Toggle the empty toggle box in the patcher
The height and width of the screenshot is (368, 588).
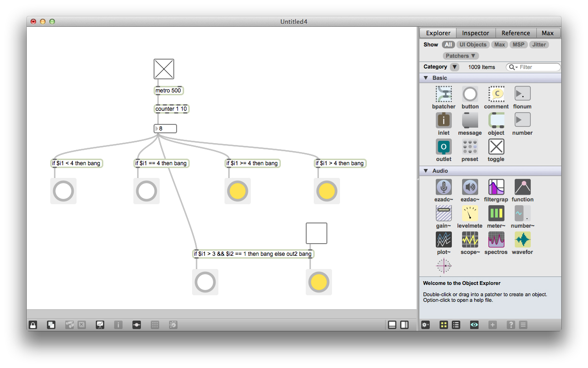click(x=317, y=233)
